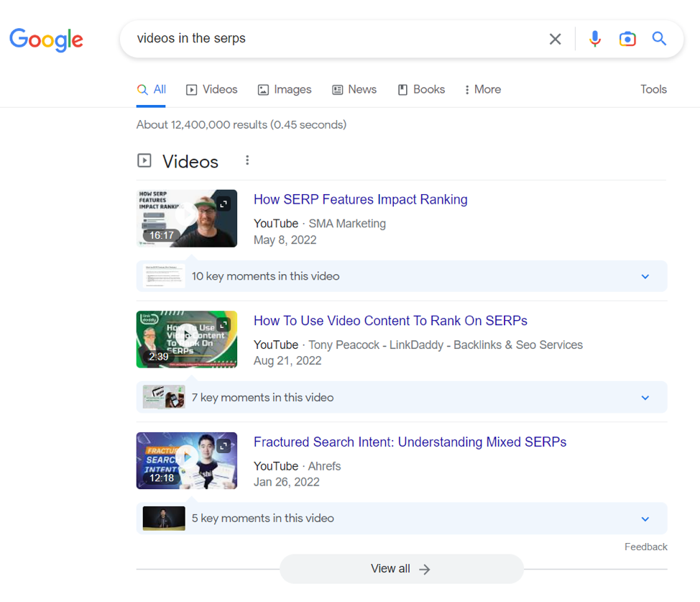Click the 5 key moments preview thumbnail

pyautogui.click(x=163, y=519)
